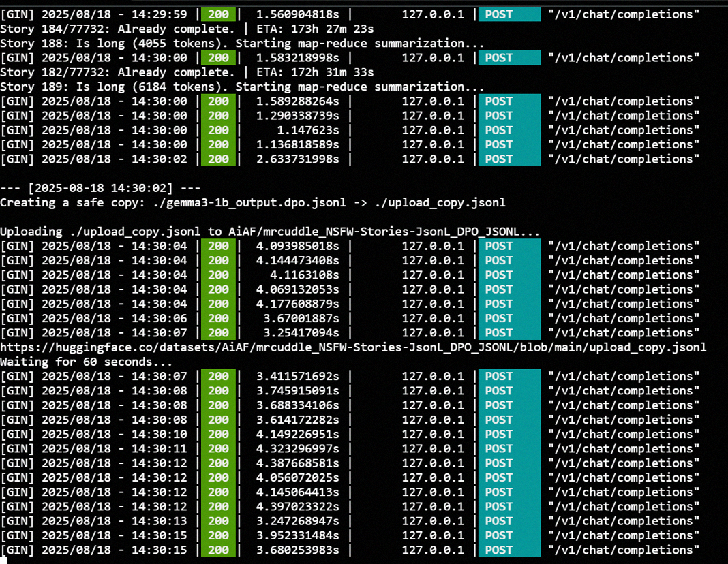This screenshot has height=564, width=728.
Task: Click the latency value 1.589288264s
Action: tap(298, 101)
